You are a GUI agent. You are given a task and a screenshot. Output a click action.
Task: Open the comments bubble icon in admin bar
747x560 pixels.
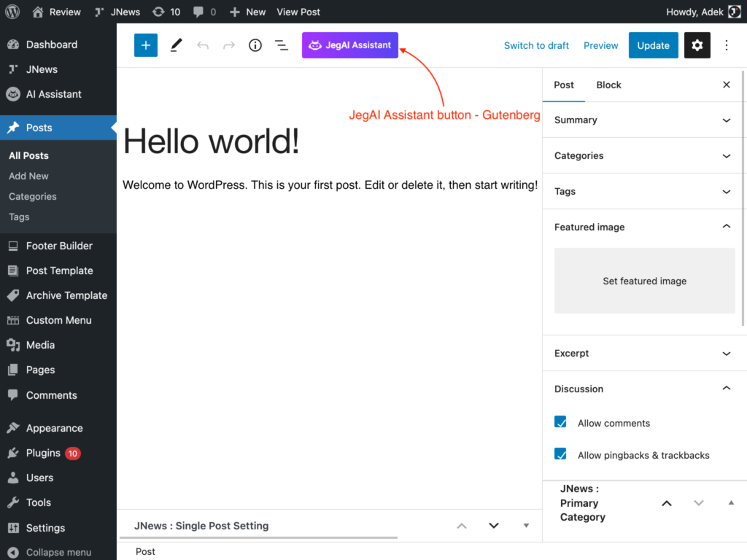click(x=198, y=12)
